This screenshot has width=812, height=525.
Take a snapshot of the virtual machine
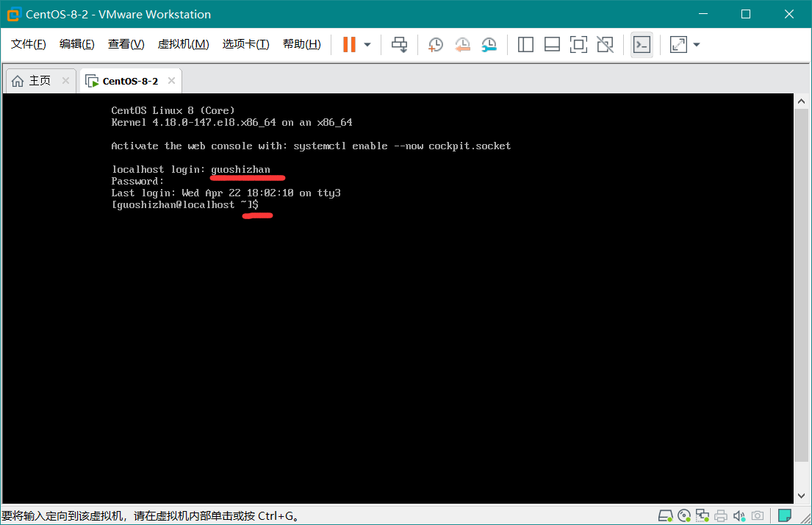click(436, 45)
